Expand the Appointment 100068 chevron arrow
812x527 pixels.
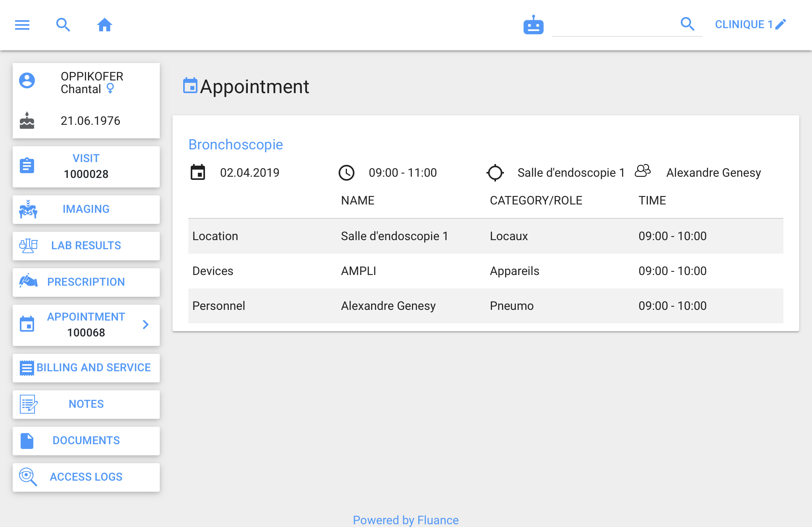tap(146, 325)
